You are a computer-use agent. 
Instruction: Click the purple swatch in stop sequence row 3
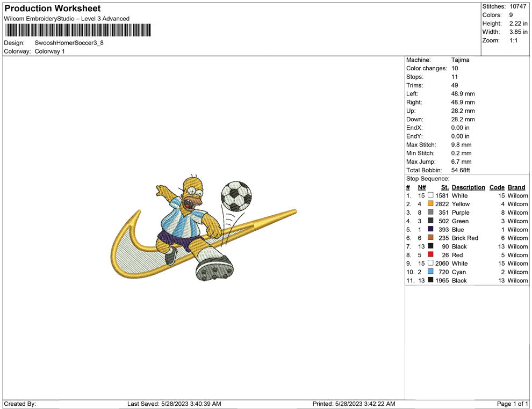430,212
